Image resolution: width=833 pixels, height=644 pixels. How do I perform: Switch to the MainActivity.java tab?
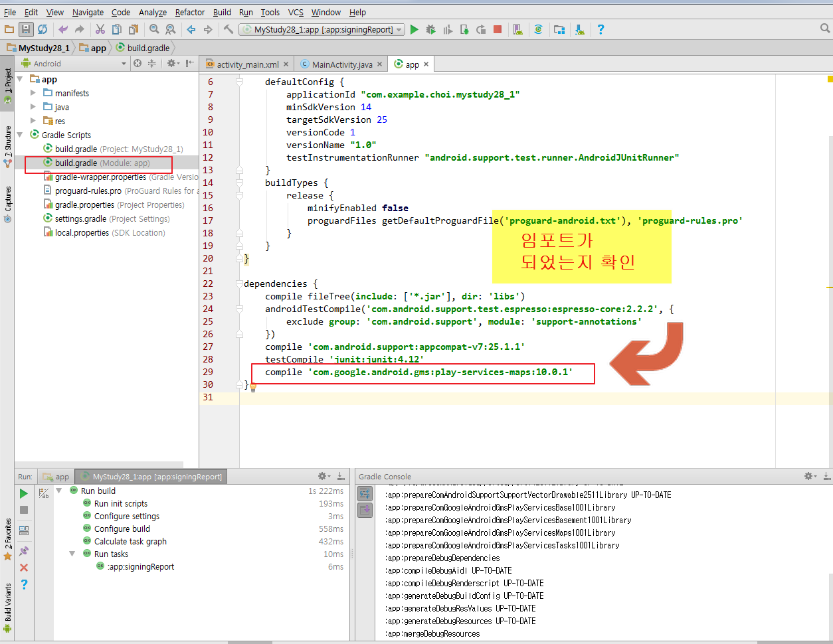pyautogui.click(x=341, y=64)
